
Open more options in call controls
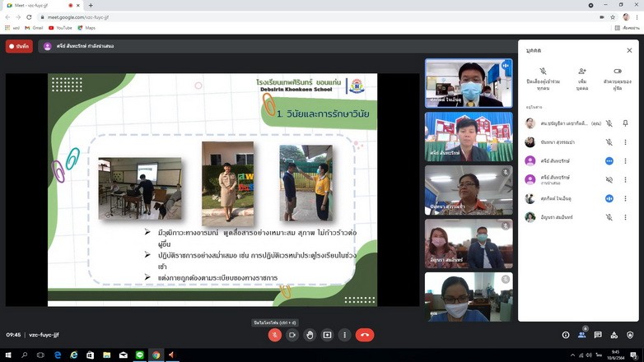344,335
